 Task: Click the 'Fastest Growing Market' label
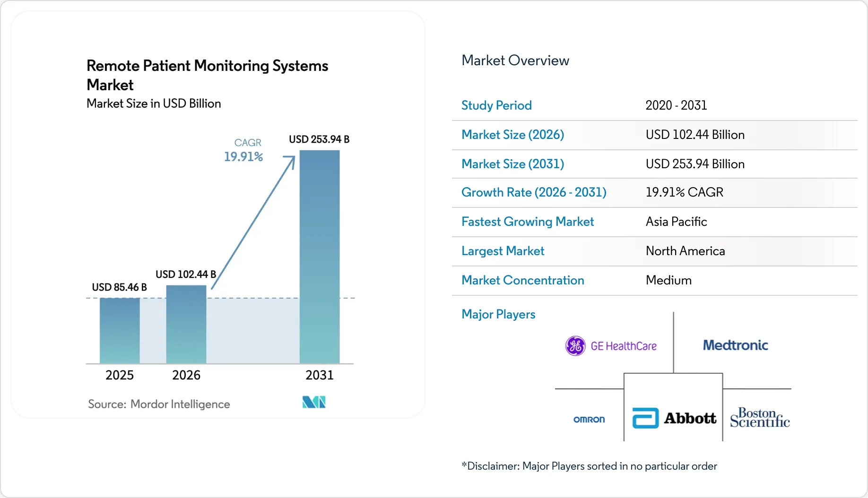528,222
